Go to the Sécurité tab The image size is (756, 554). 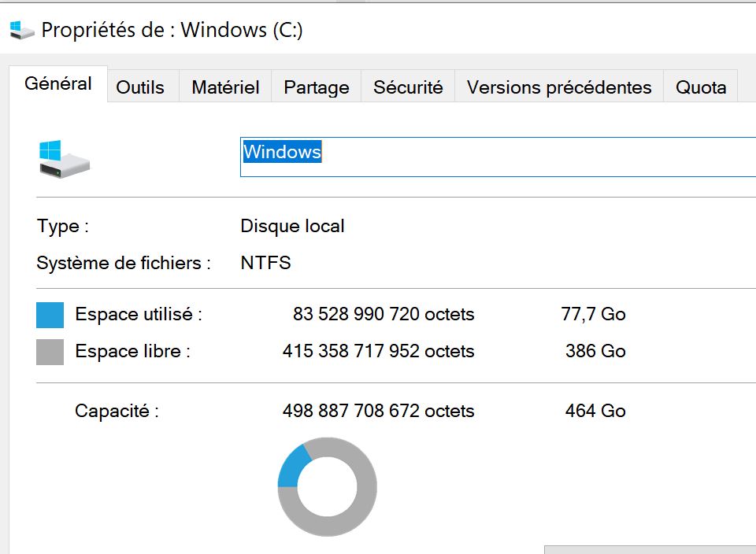point(408,87)
